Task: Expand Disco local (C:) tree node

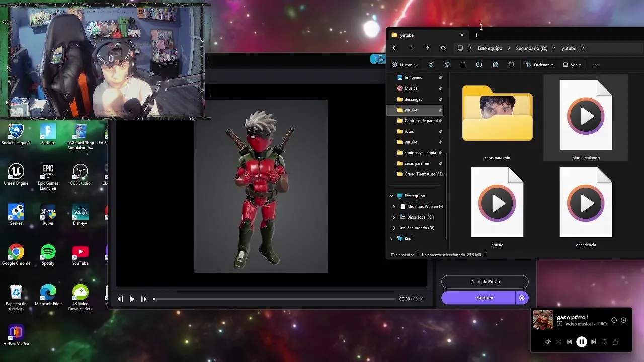Action: [394, 217]
